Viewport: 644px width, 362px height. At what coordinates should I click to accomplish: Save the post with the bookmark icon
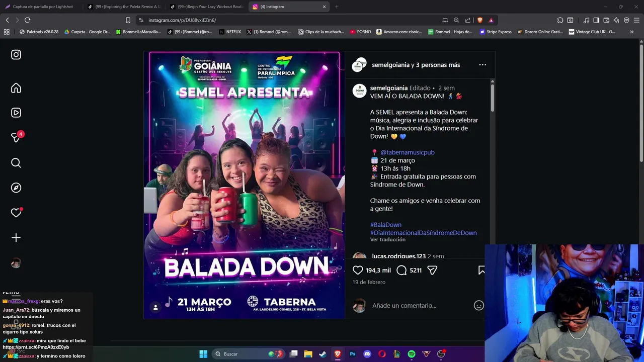click(x=481, y=270)
